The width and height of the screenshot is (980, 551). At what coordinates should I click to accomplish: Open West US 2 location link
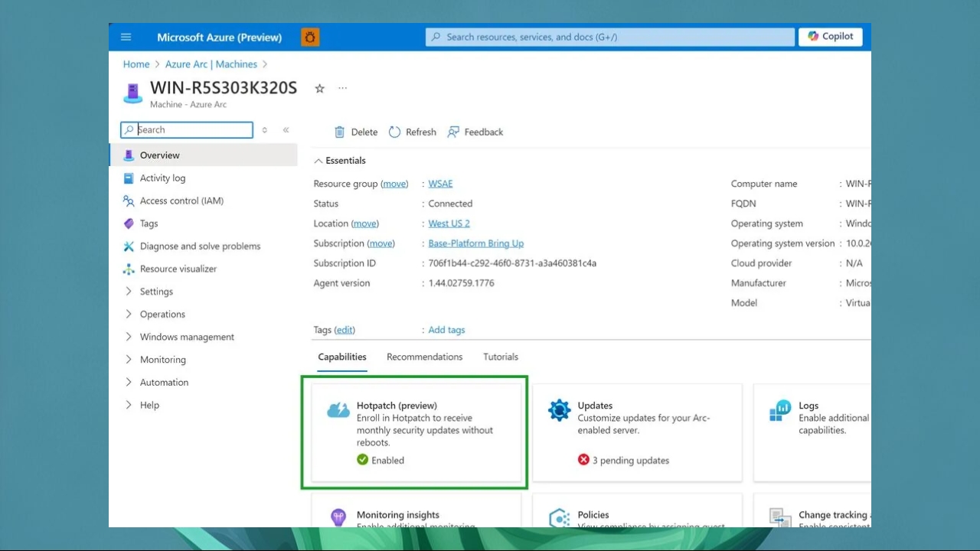[449, 223]
